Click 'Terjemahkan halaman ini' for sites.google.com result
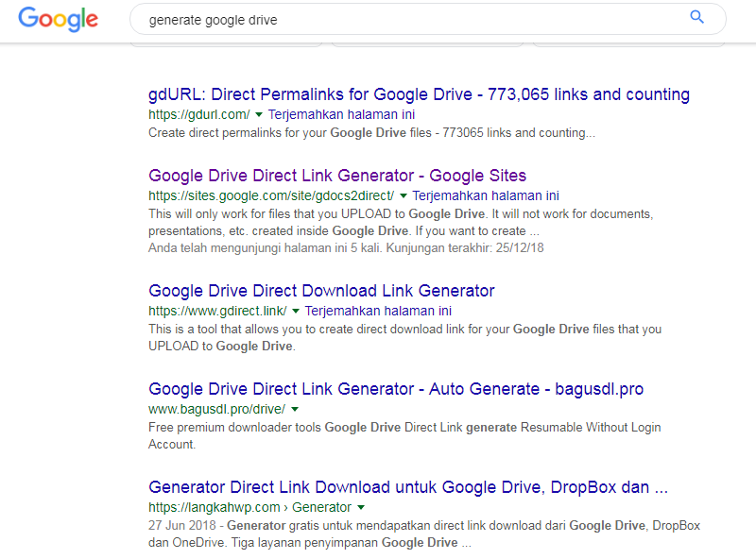 486,195
